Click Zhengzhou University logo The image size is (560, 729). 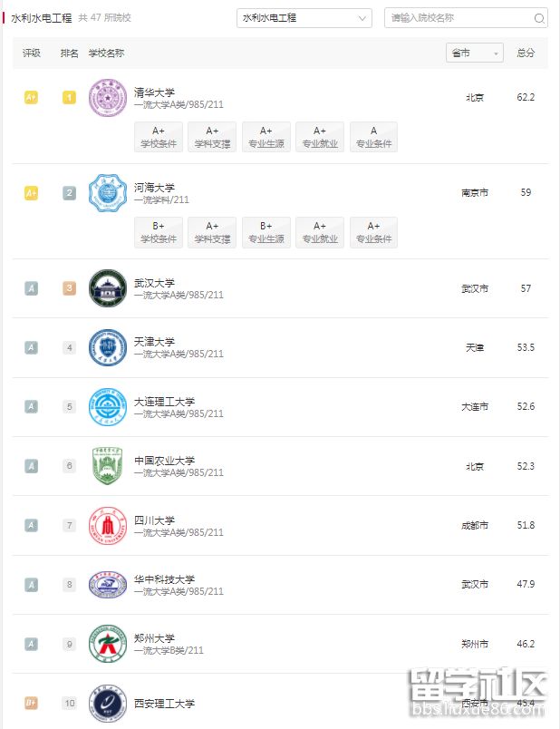click(x=108, y=644)
